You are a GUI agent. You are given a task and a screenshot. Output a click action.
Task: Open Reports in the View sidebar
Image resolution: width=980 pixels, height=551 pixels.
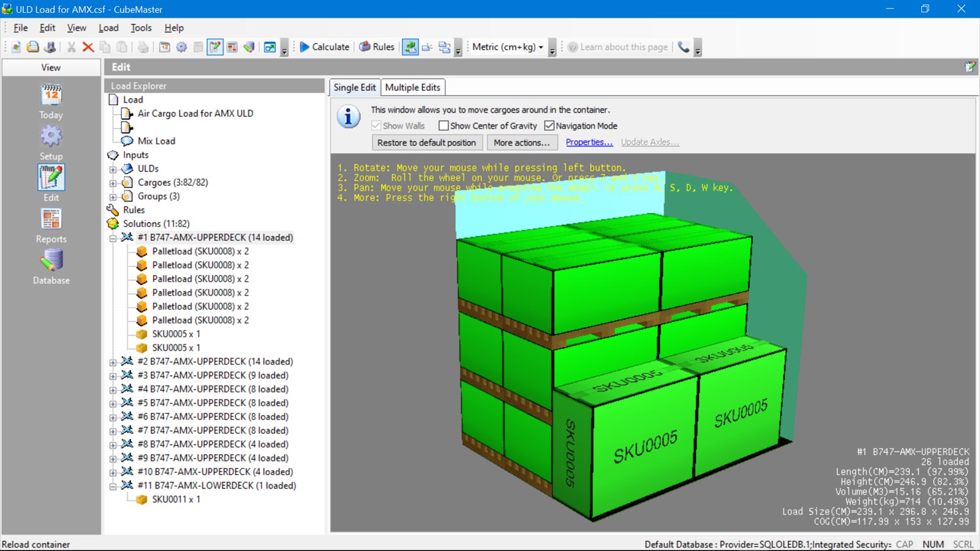(x=51, y=226)
